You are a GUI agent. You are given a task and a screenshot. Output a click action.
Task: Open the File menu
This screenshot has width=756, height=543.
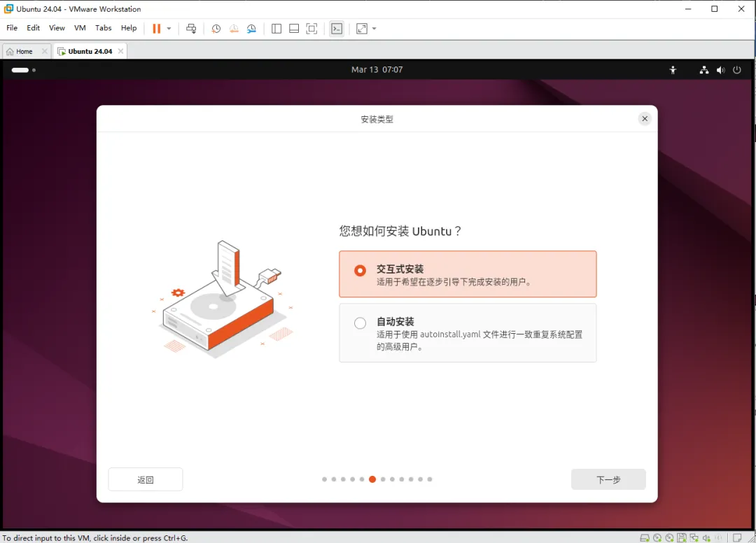pyautogui.click(x=12, y=28)
